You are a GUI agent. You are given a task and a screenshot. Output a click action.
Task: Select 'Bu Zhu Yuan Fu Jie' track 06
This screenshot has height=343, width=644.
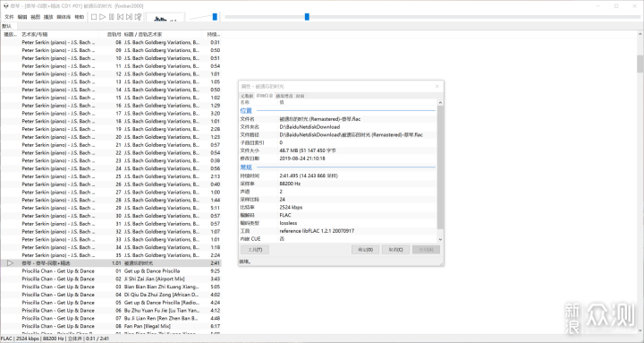[111, 310]
